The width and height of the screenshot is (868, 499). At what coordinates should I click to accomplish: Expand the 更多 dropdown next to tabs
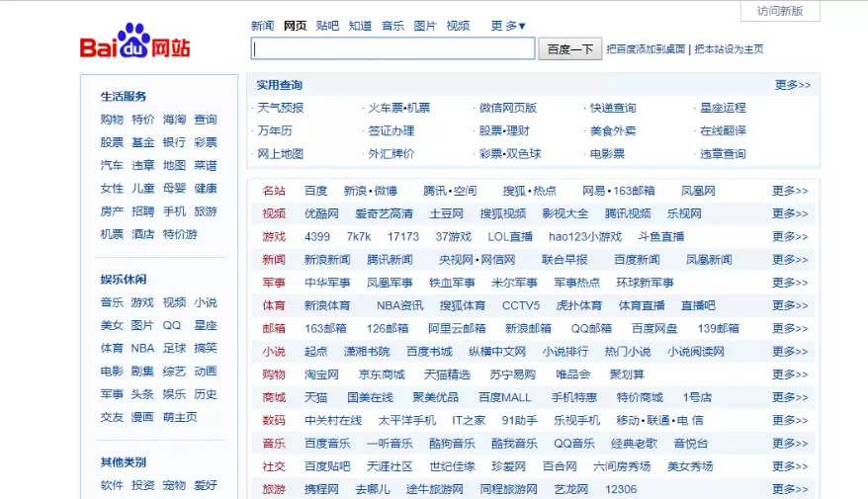(507, 26)
